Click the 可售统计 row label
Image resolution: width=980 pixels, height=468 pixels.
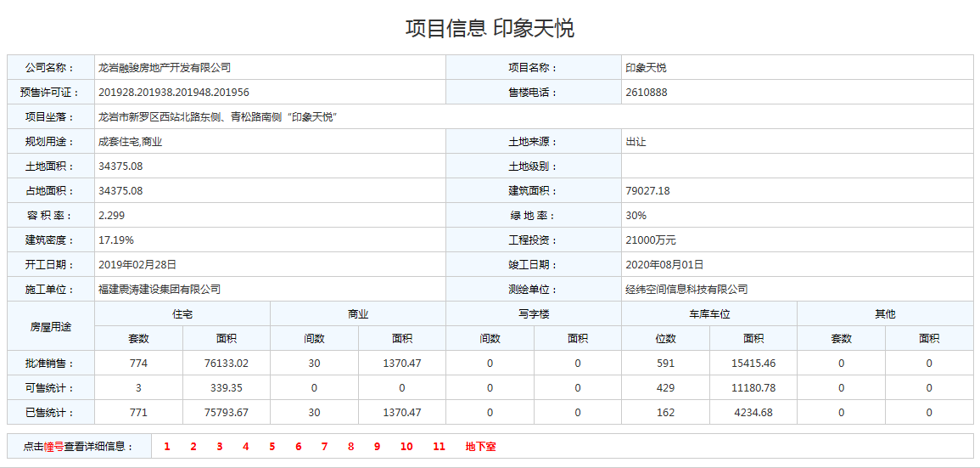coord(49,388)
